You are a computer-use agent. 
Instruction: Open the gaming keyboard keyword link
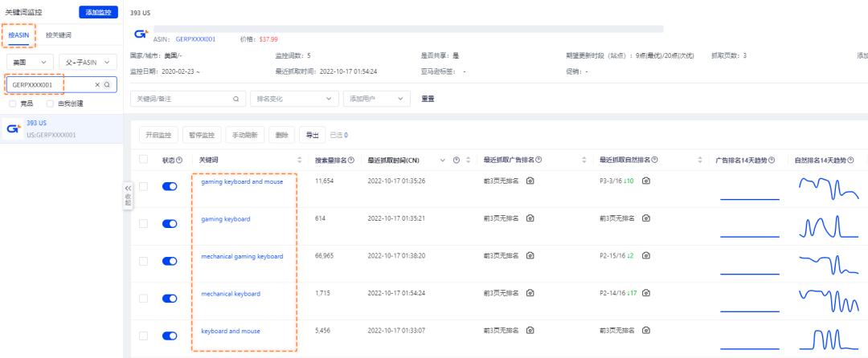tap(225, 219)
